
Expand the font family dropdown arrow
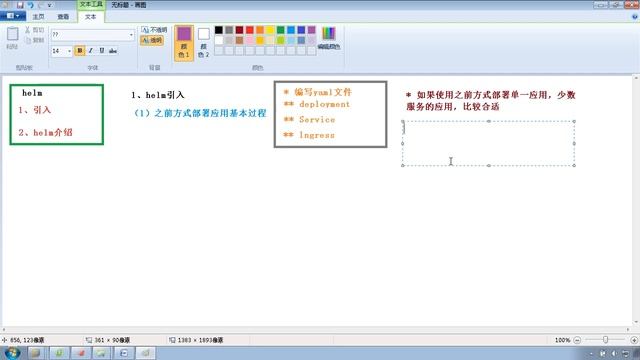(131, 35)
